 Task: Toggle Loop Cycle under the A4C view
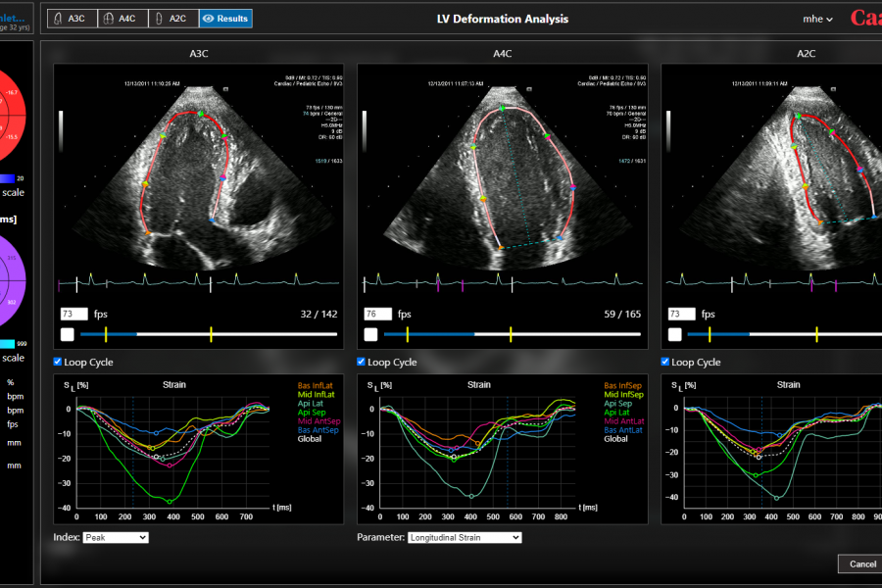pyautogui.click(x=361, y=362)
